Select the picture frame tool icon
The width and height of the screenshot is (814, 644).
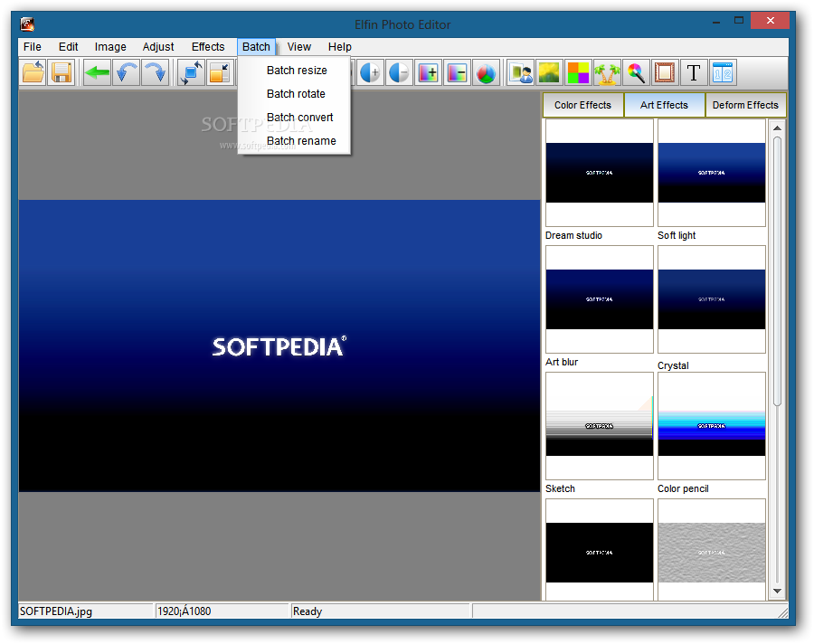pos(665,72)
